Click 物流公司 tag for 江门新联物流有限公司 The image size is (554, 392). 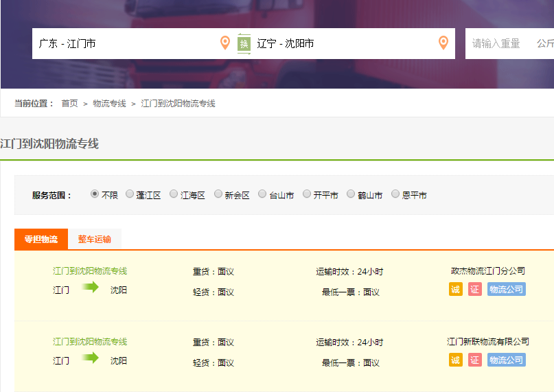coord(507,360)
